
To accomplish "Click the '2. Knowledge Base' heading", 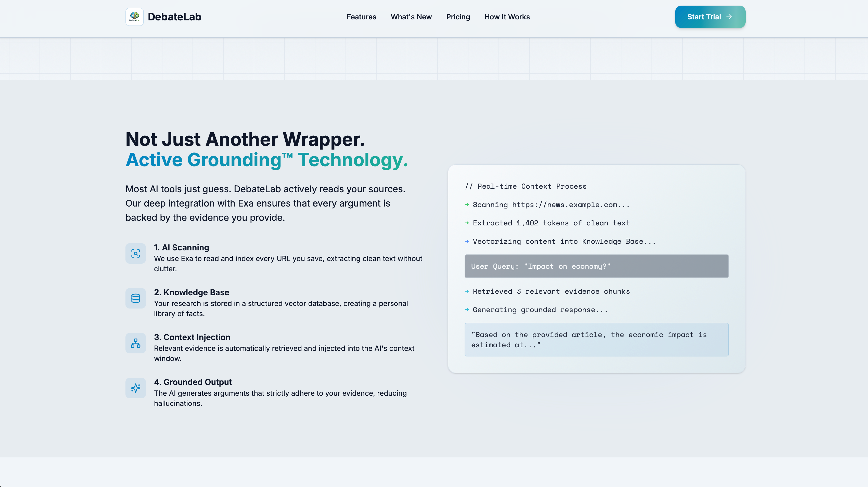I will [192, 292].
